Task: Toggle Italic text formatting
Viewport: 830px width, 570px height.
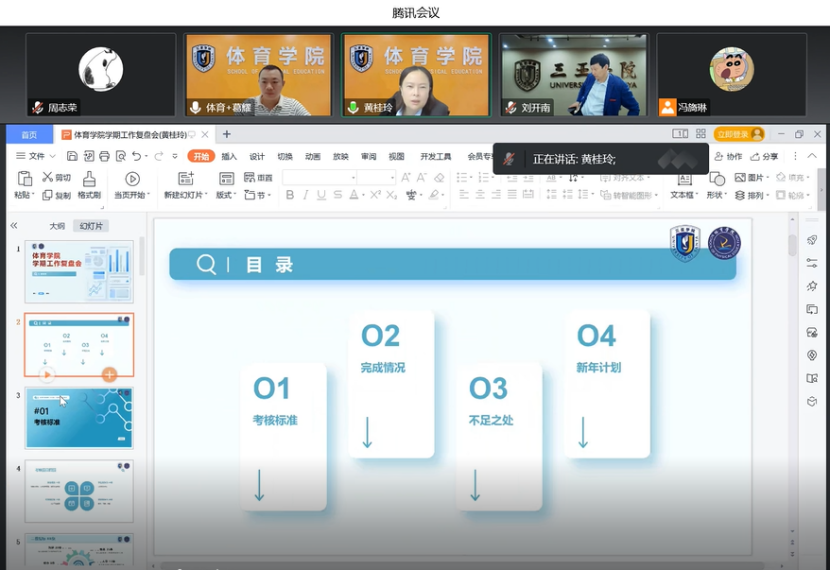Action: [x=306, y=195]
